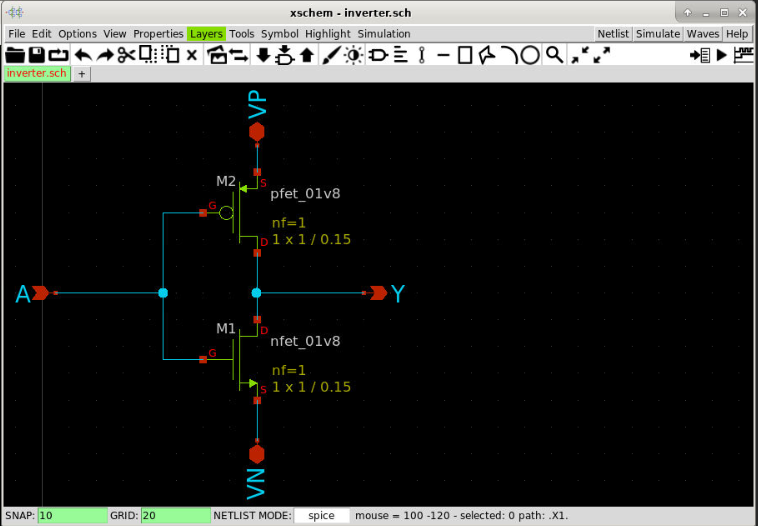Click the left-right swap arrows icon
This screenshot has height=526, width=758.
coord(239,55)
